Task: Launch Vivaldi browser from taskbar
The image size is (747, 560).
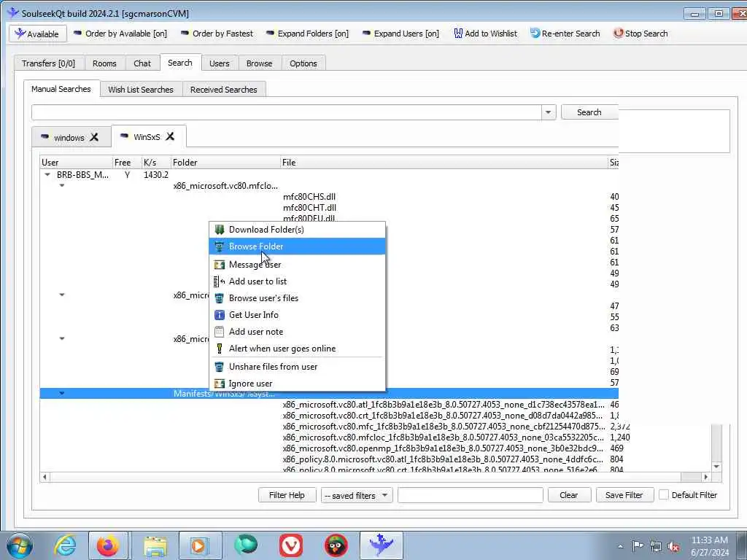Action: (x=290, y=545)
